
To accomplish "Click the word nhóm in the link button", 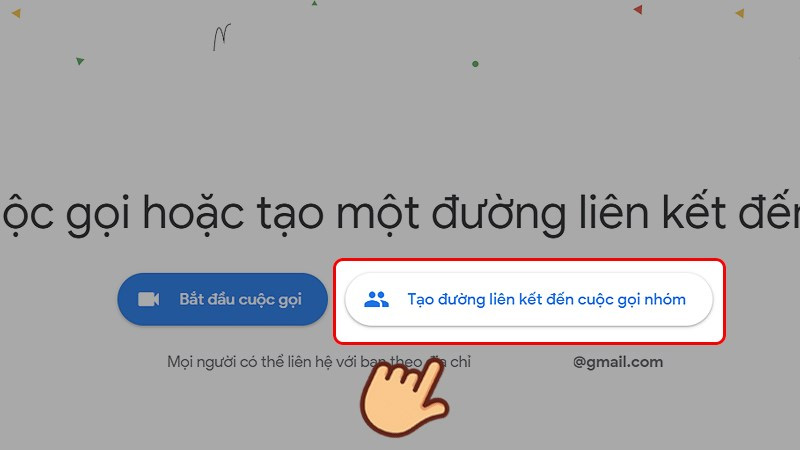I will tap(665, 299).
